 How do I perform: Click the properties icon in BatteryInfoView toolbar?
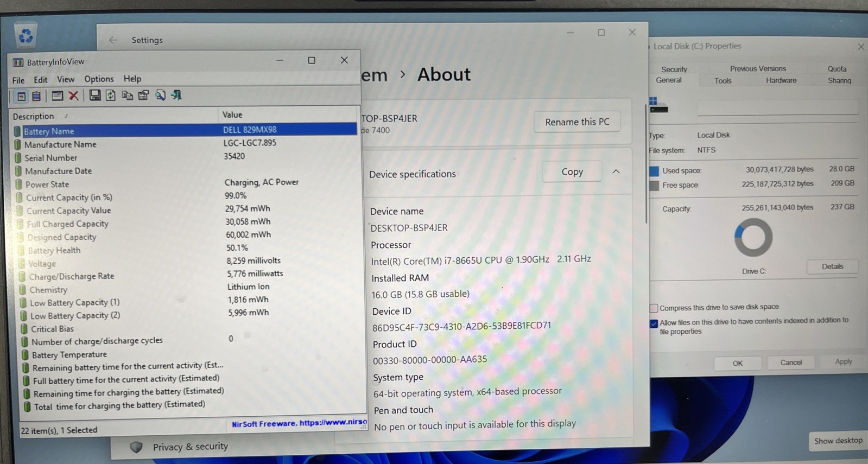(144, 96)
